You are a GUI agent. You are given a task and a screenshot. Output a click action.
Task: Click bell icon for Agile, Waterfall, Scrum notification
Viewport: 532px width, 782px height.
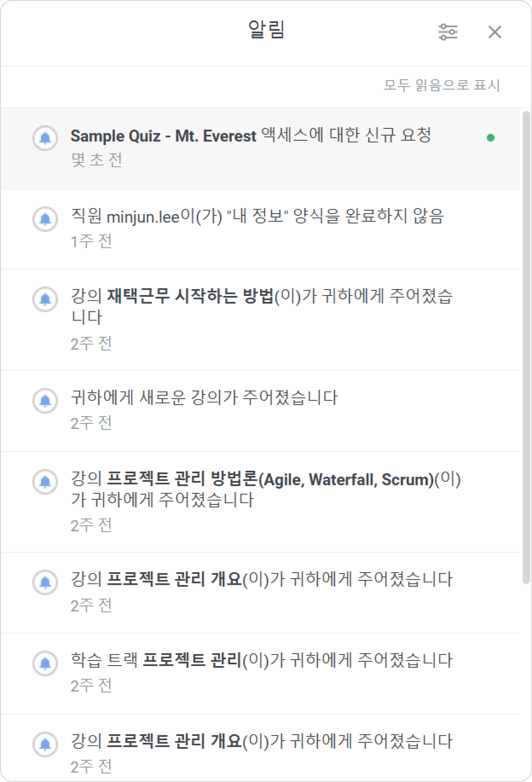pos(45,481)
